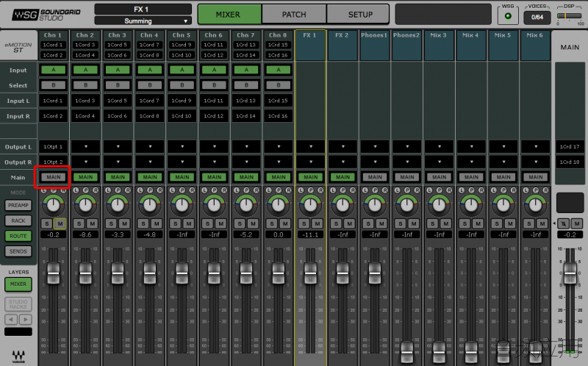The width and height of the screenshot is (588, 366).
Task: Click the Waves logo
Action: (18, 356)
